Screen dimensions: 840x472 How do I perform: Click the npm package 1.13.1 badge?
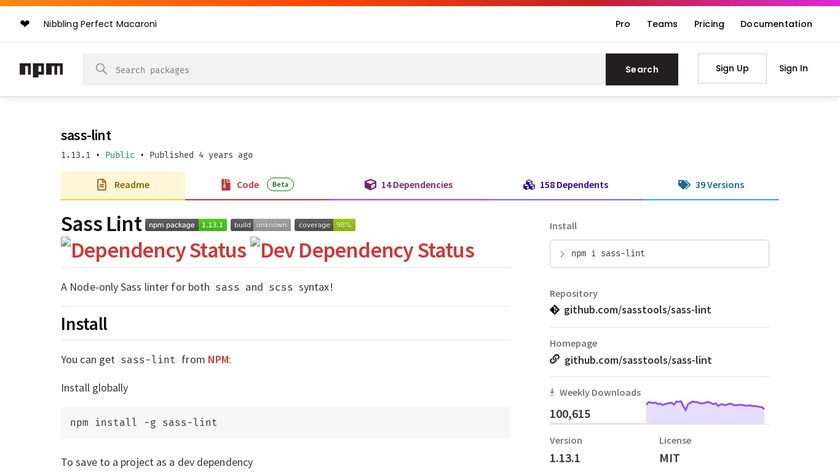coord(186,225)
